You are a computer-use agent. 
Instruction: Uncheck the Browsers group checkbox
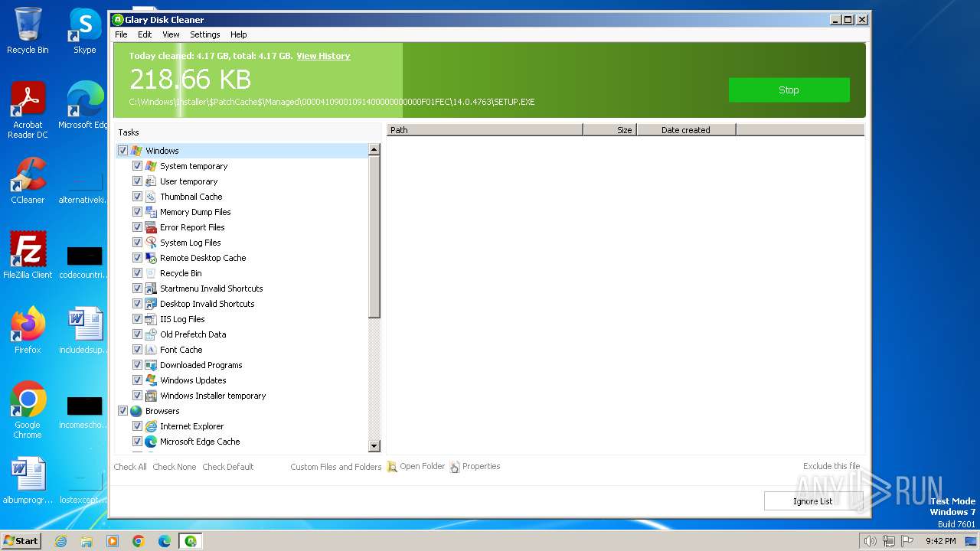pyautogui.click(x=122, y=411)
